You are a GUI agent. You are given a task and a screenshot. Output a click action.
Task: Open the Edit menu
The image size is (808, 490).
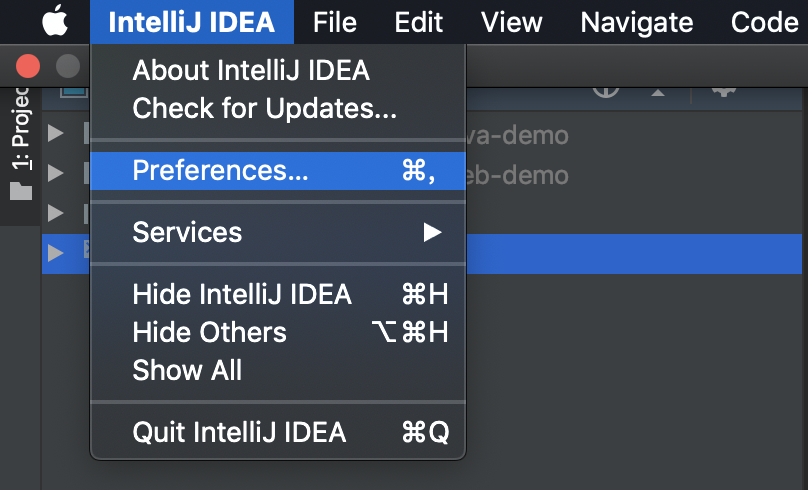(419, 22)
